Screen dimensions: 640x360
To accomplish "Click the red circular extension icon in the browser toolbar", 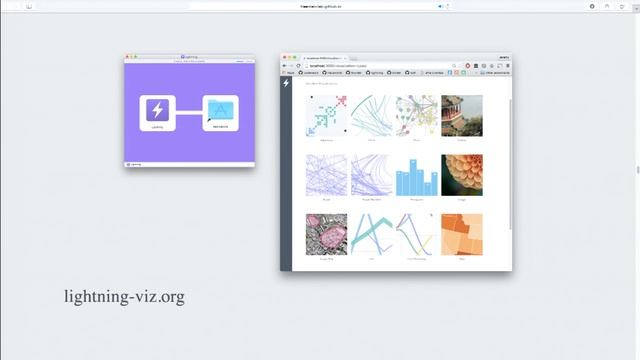I will tap(468, 66).
